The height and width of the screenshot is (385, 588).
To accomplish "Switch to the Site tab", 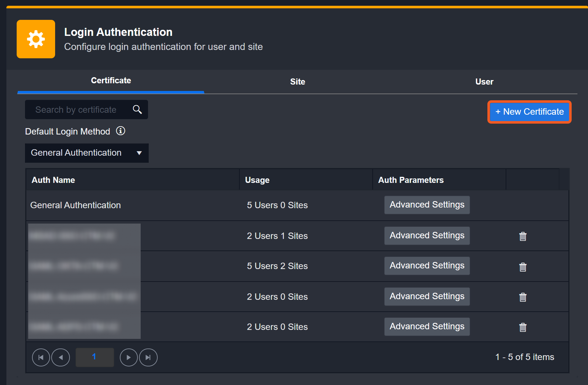I will pyautogui.click(x=297, y=82).
